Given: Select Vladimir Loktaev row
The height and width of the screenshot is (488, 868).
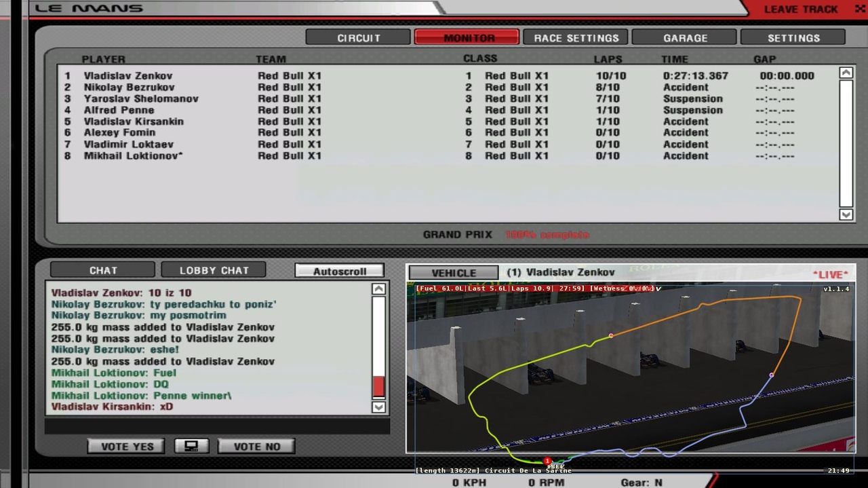Looking at the screenshot, I should pos(448,145).
